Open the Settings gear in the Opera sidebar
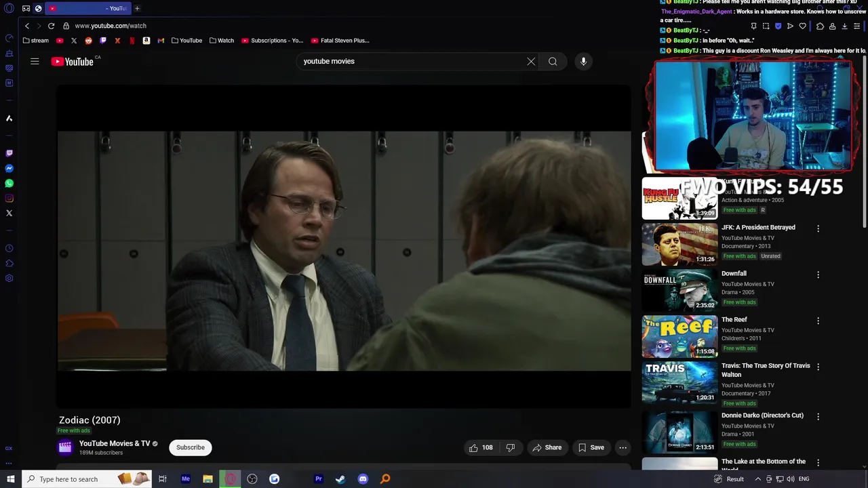868x488 pixels. pos(9,279)
